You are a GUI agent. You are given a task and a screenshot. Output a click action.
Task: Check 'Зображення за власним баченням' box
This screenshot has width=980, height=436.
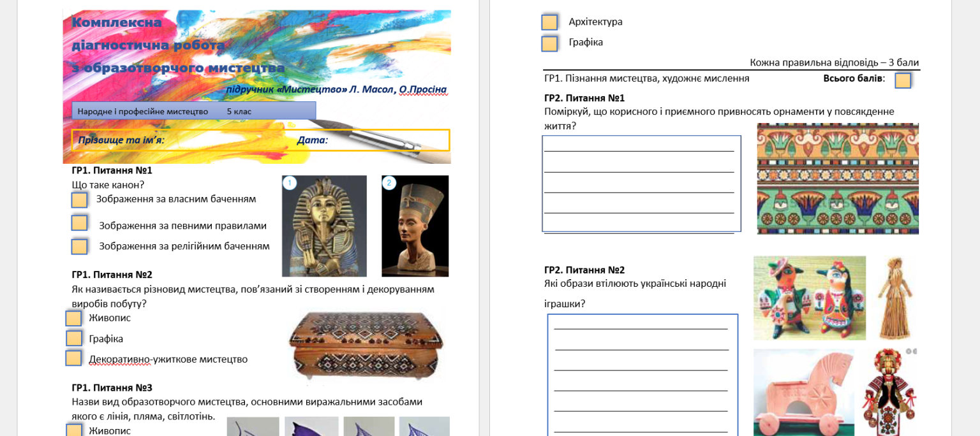pos(79,200)
